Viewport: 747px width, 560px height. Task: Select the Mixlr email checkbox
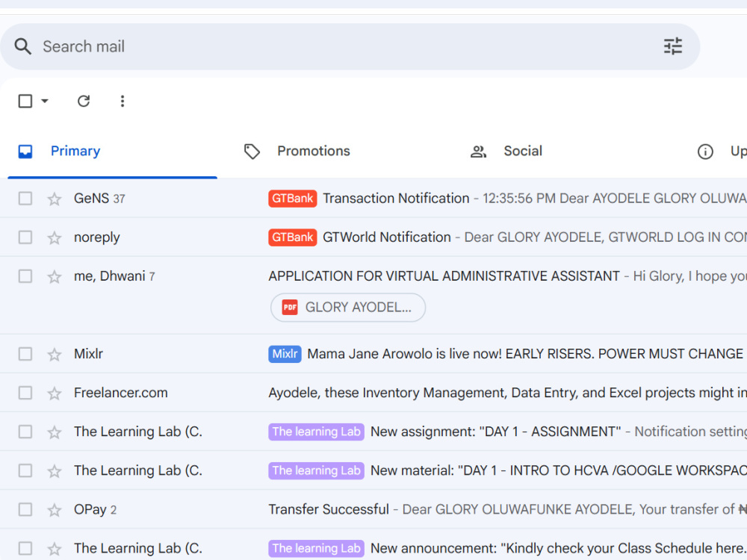pyautogui.click(x=25, y=354)
